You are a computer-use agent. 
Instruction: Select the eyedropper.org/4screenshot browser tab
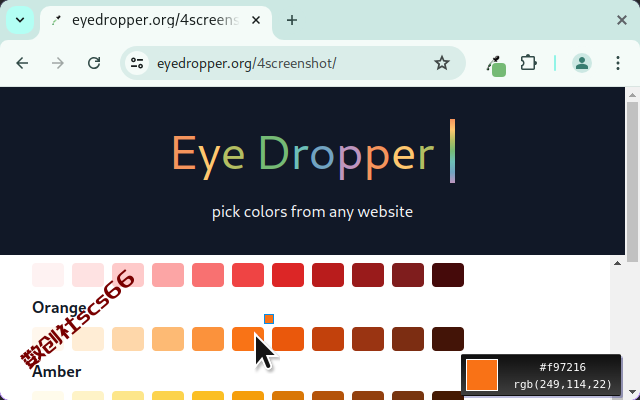tap(155, 20)
